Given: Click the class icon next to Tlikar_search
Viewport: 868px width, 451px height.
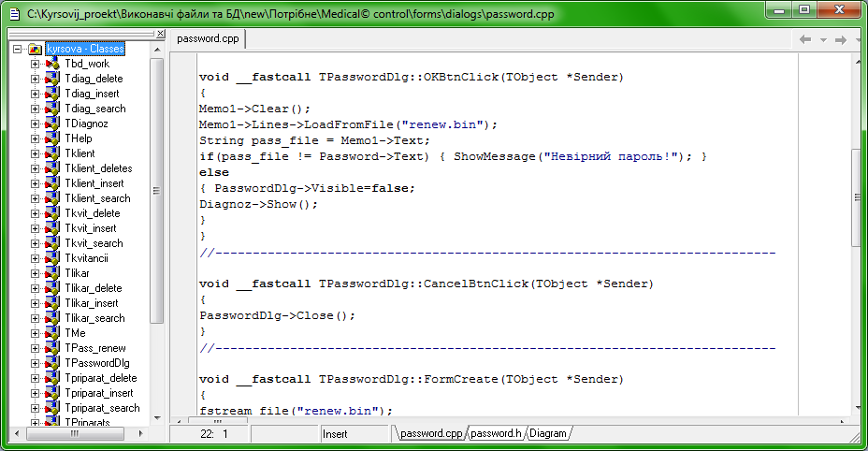Looking at the screenshot, I should [52, 318].
